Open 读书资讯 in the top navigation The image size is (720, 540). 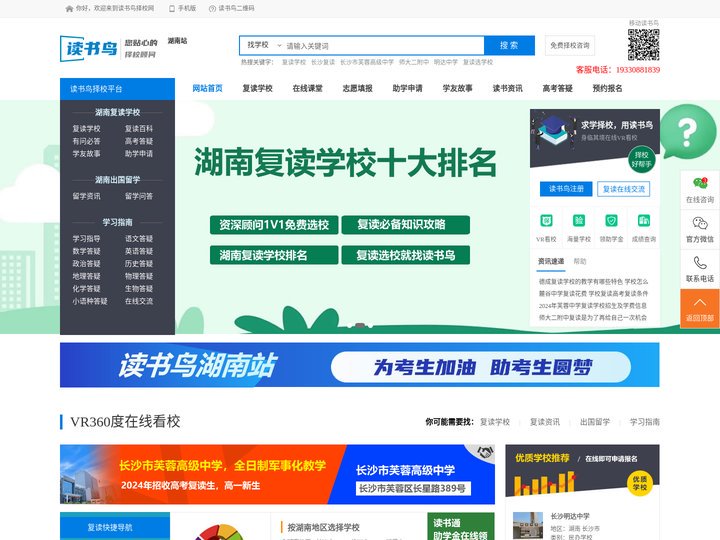coord(507,88)
